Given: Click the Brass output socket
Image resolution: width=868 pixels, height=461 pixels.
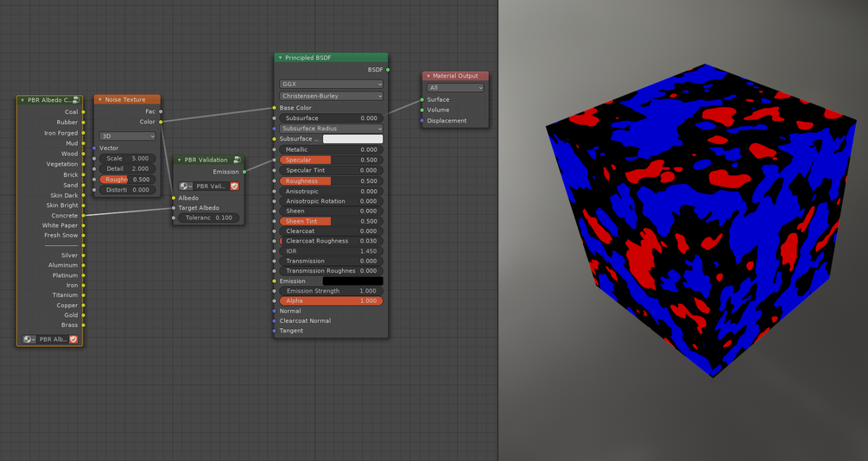Looking at the screenshot, I should (x=83, y=325).
